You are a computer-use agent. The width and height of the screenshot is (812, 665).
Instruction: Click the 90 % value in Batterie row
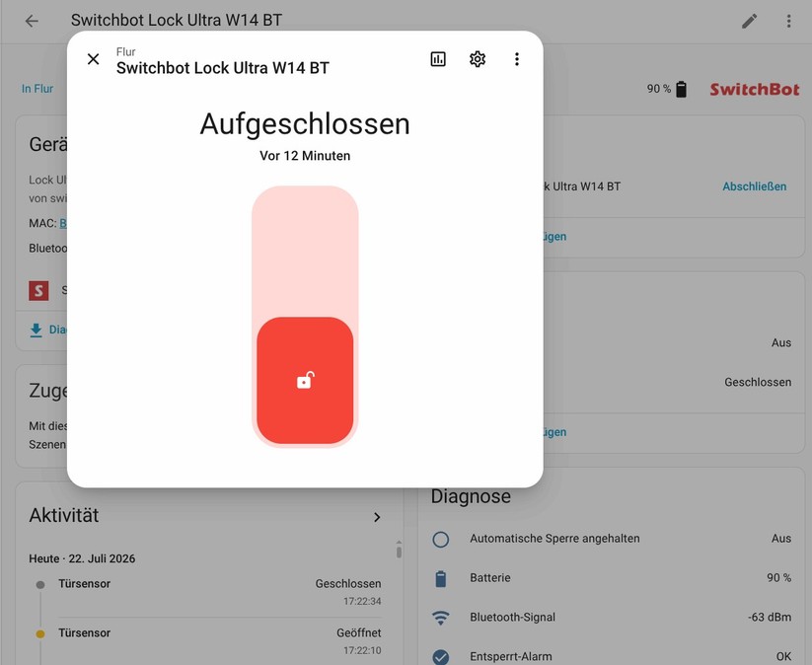point(778,578)
